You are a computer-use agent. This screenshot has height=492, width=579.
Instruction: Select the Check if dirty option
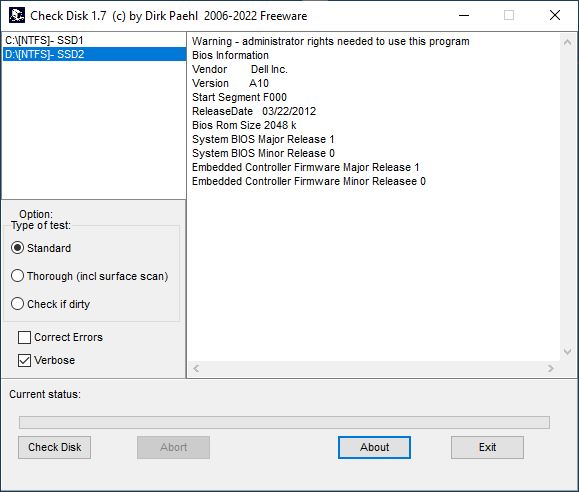coord(51,304)
